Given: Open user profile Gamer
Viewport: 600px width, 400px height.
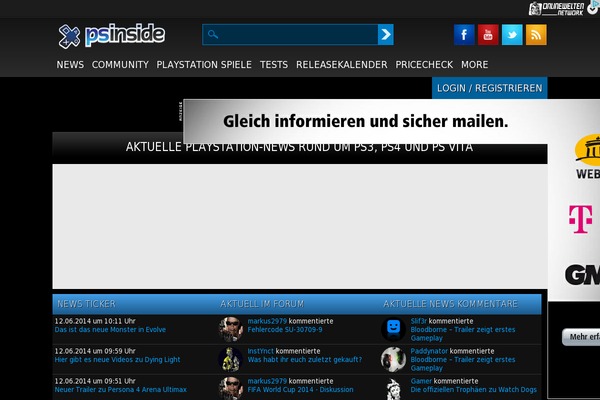Looking at the screenshot, I should 421,381.
